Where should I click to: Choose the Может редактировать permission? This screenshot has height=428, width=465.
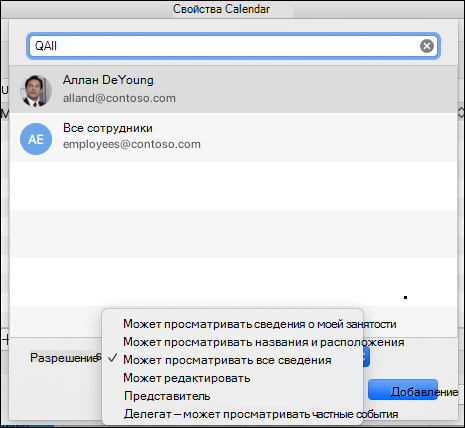click(x=187, y=378)
